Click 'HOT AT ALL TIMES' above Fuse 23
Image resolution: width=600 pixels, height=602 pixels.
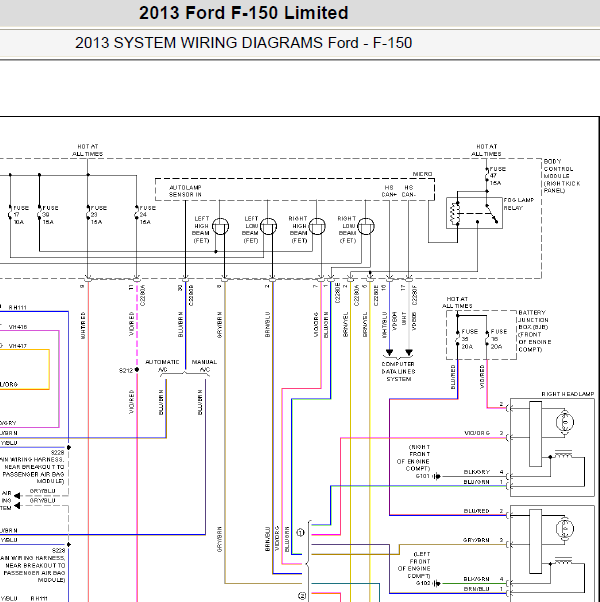(x=88, y=150)
